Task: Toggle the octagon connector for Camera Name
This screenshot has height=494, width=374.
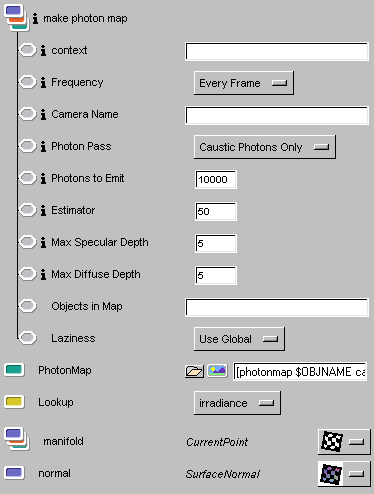Action: pos(27,114)
